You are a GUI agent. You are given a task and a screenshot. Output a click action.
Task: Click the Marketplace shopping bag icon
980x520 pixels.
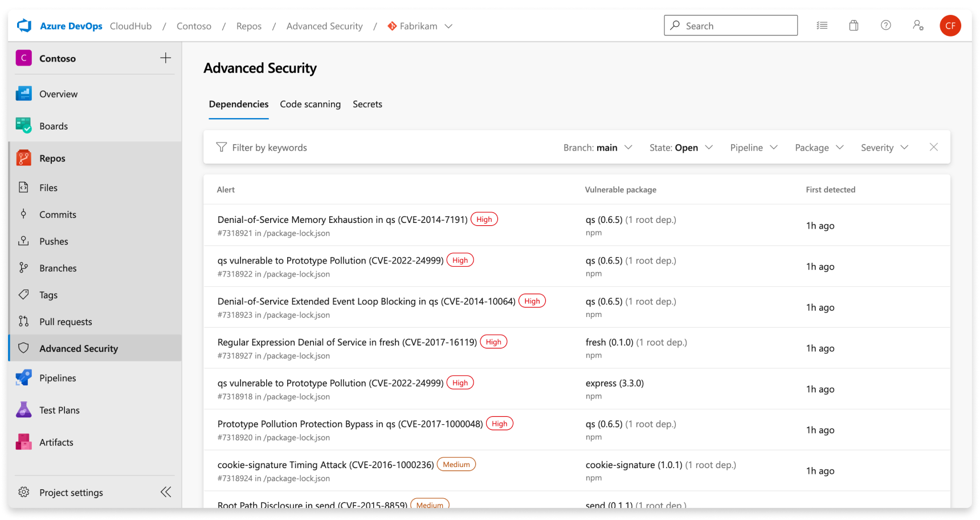click(x=854, y=25)
